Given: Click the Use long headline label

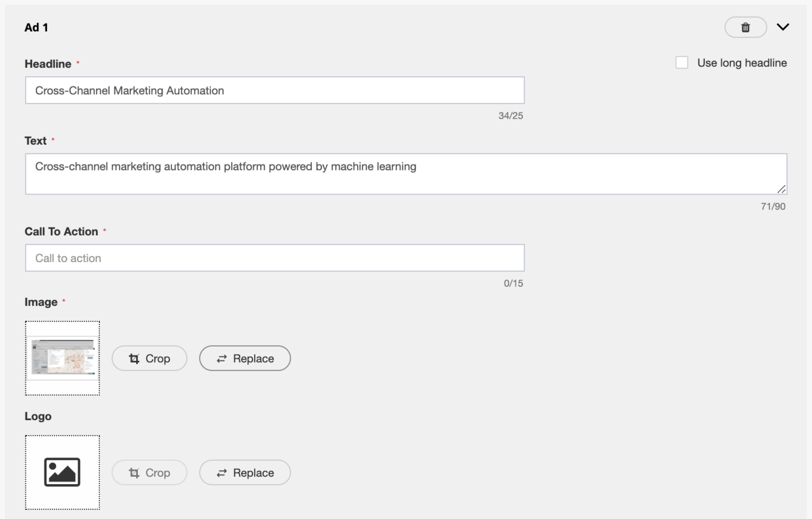Looking at the screenshot, I should (x=742, y=63).
